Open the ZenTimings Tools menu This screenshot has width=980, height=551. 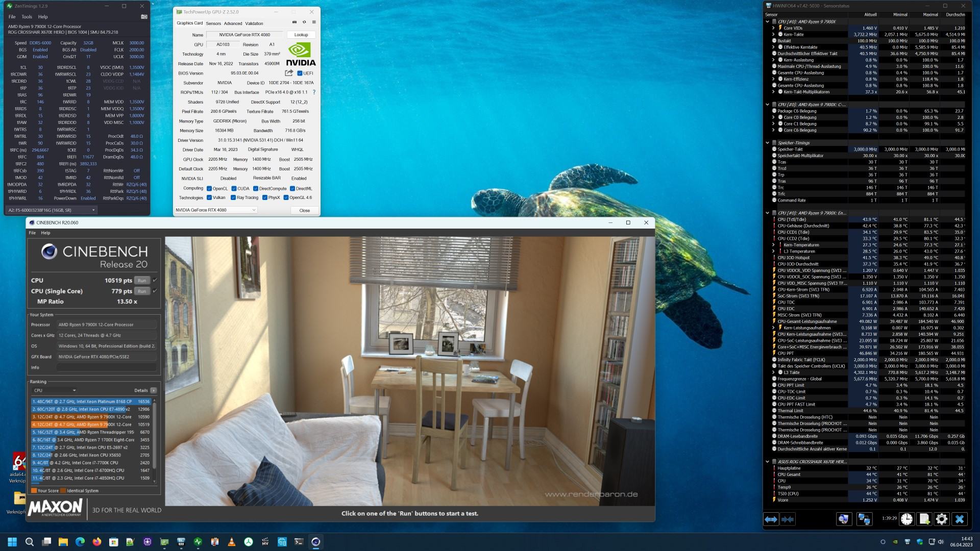(27, 17)
